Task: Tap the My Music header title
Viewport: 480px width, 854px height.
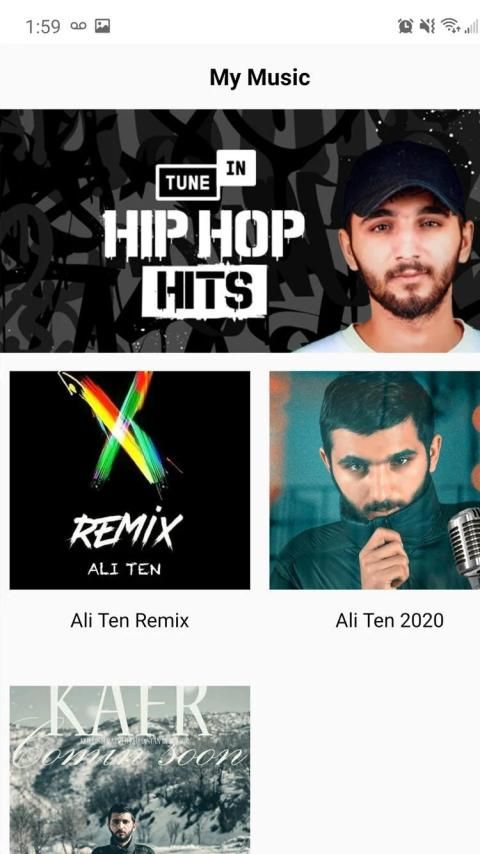Action: pyautogui.click(x=260, y=77)
